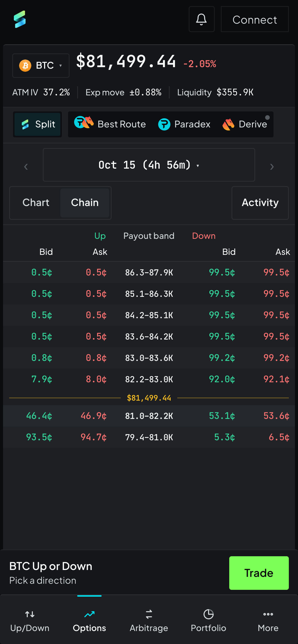The image size is (298, 644).
Task: Go to previous expiry with left chevron
Action: (26, 167)
